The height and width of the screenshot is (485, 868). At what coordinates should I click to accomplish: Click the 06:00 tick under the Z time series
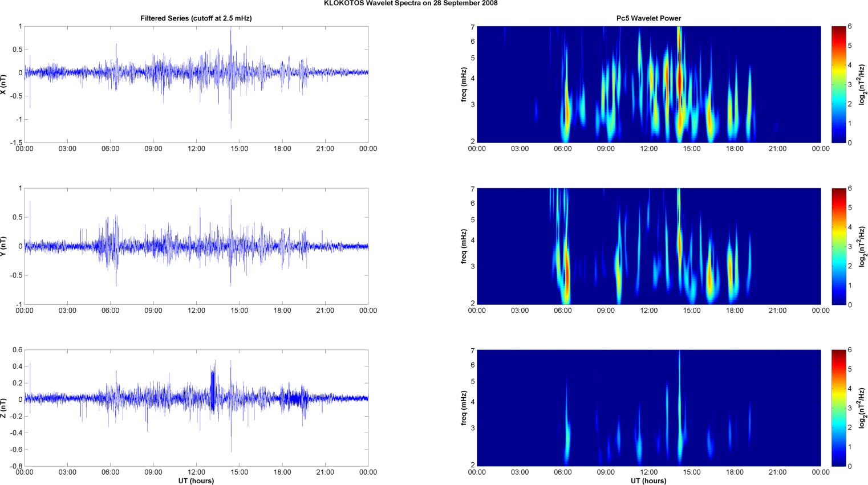click(x=111, y=472)
